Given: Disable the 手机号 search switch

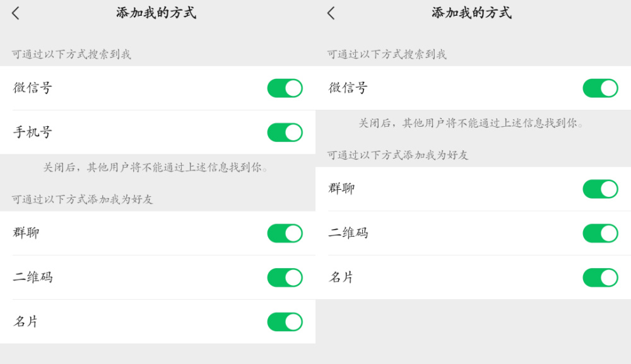Looking at the screenshot, I should pyautogui.click(x=285, y=132).
